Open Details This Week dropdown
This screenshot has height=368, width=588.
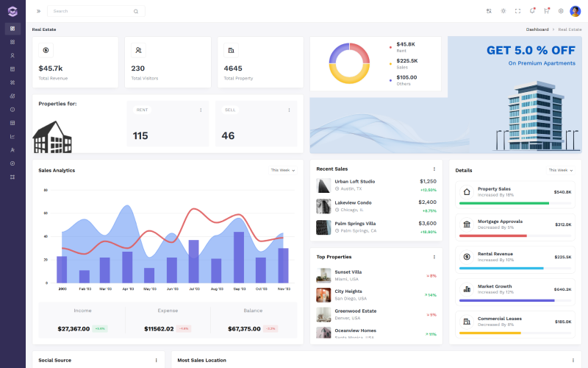click(x=561, y=170)
